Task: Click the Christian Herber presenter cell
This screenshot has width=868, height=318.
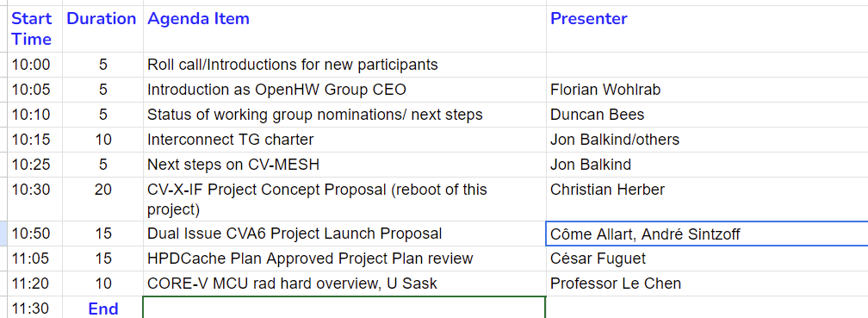Action: (707, 199)
